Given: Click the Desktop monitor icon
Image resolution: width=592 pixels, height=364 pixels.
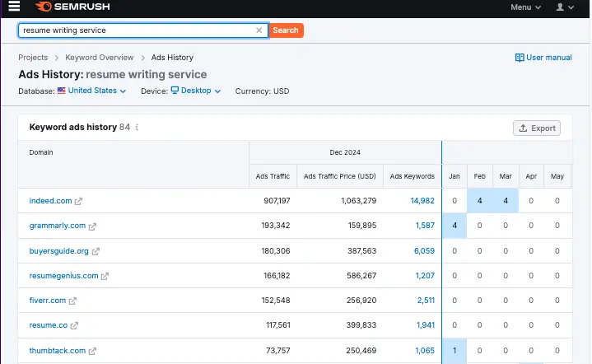Looking at the screenshot, I should pos(175,91).
